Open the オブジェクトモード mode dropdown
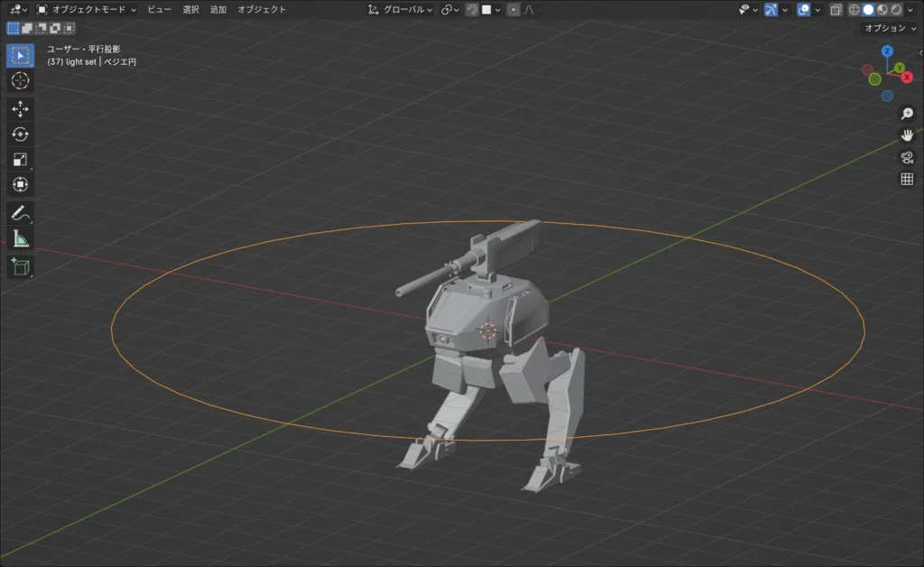 pos(87,10)
